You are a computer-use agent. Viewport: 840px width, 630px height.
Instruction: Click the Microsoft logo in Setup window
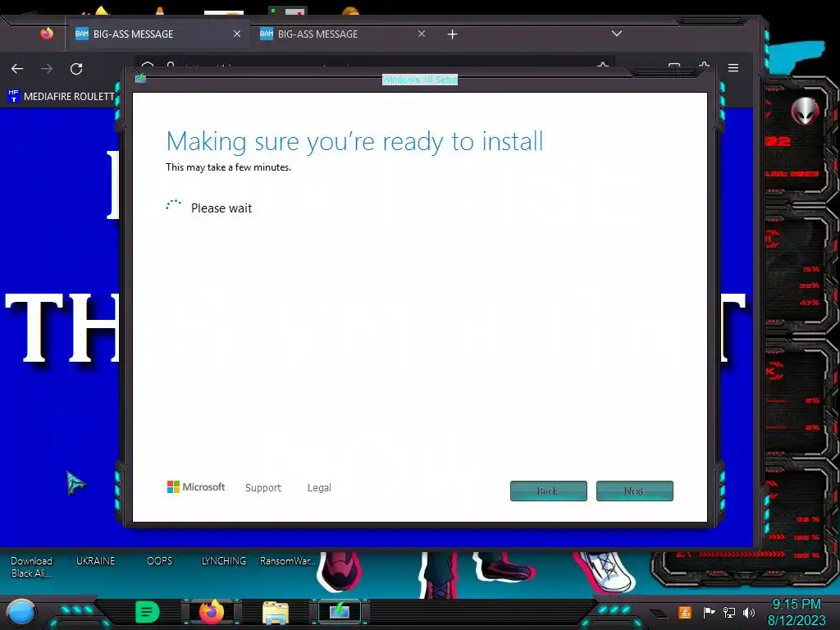(196, 487)
